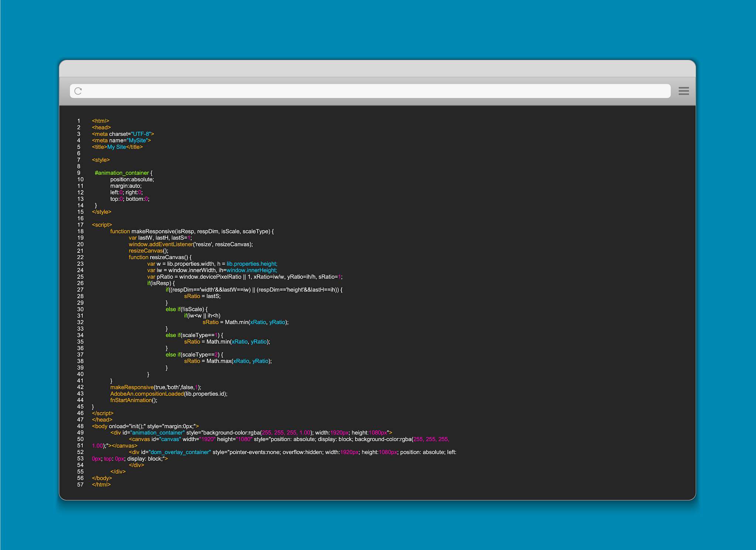
Task: Click the Math.max call on line 38
Action: pyautogui.click(x=219, y=361)
